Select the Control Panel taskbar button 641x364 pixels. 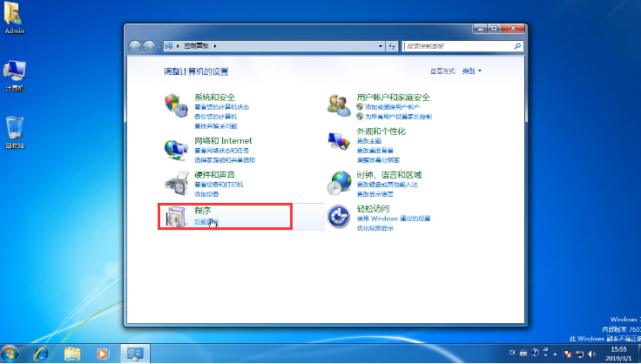135,354
